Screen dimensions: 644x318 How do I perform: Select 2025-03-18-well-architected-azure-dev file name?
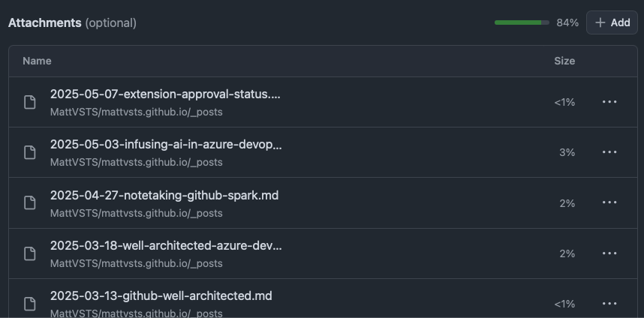click(166, 246)
